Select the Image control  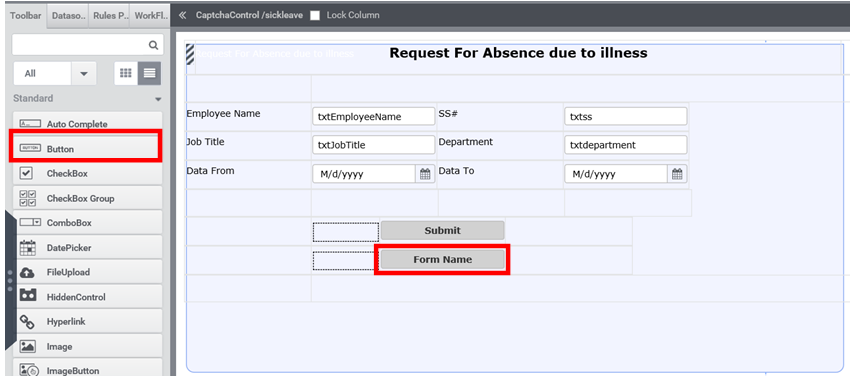(87, 346)
